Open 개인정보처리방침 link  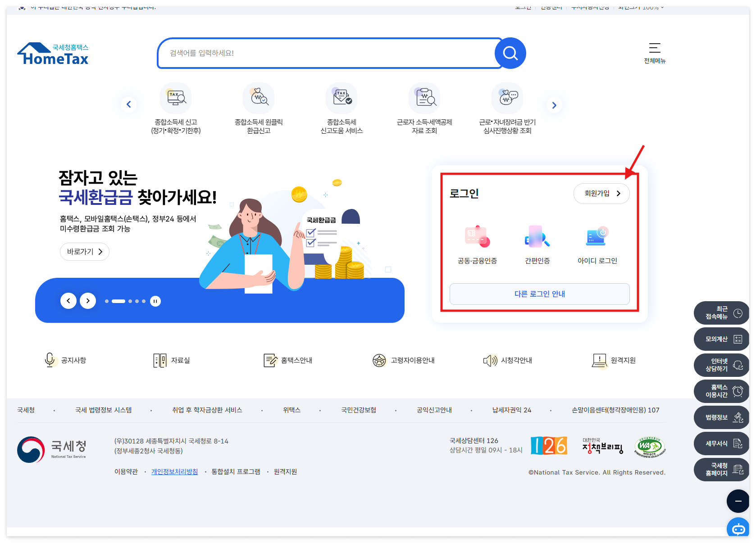point(175,472)
